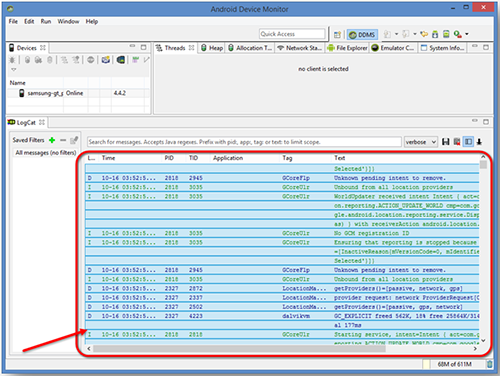Select All messages (no filters) filter

coord(46,153)
